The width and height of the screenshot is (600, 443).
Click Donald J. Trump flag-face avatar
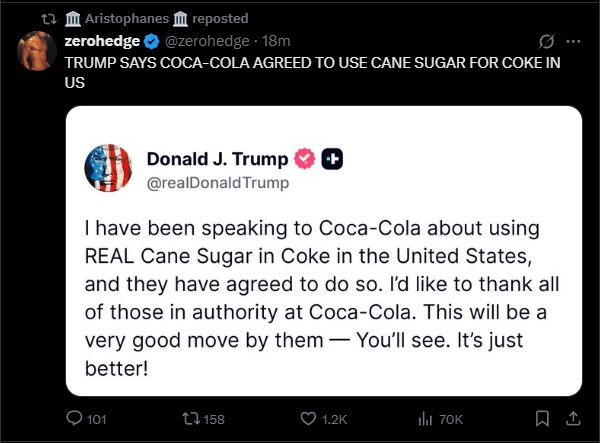coord(108,168)
